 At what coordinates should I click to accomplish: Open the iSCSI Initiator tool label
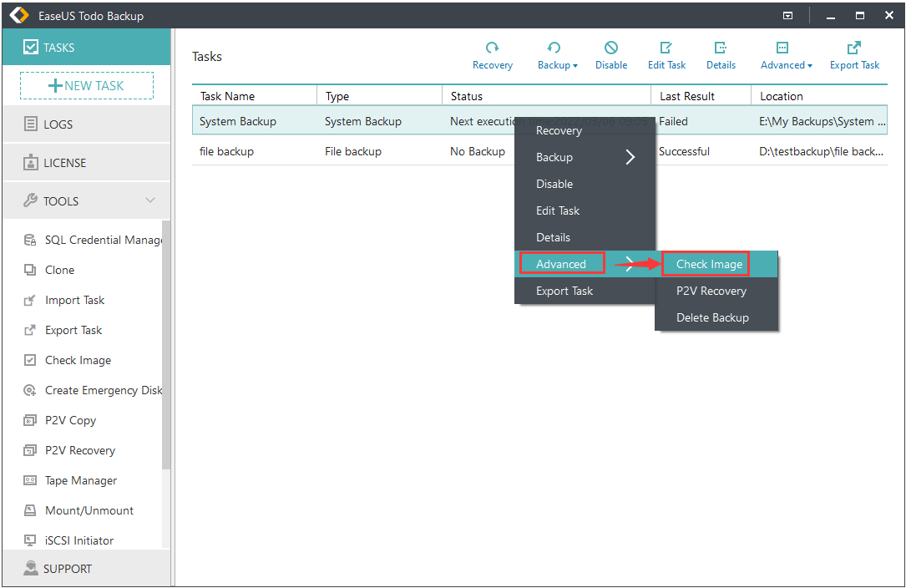coord(79,540)
